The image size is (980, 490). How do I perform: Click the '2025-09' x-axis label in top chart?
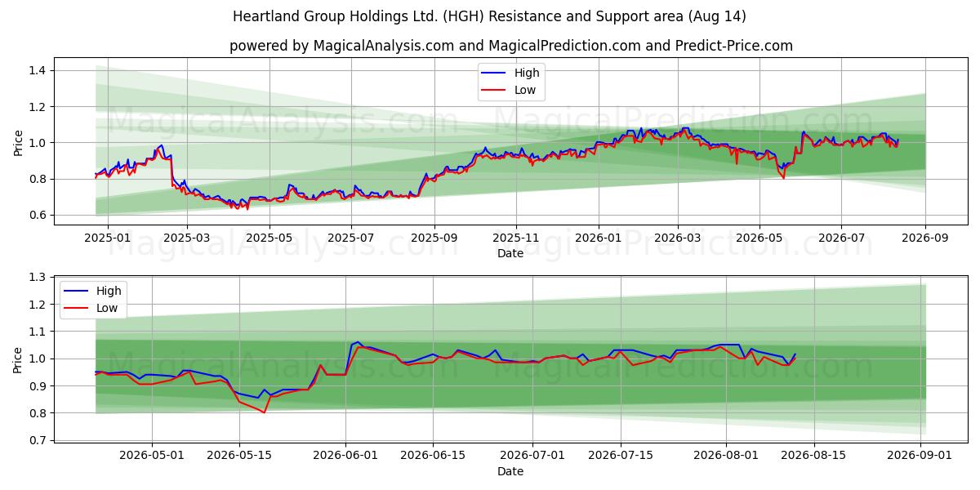[434, 238]
